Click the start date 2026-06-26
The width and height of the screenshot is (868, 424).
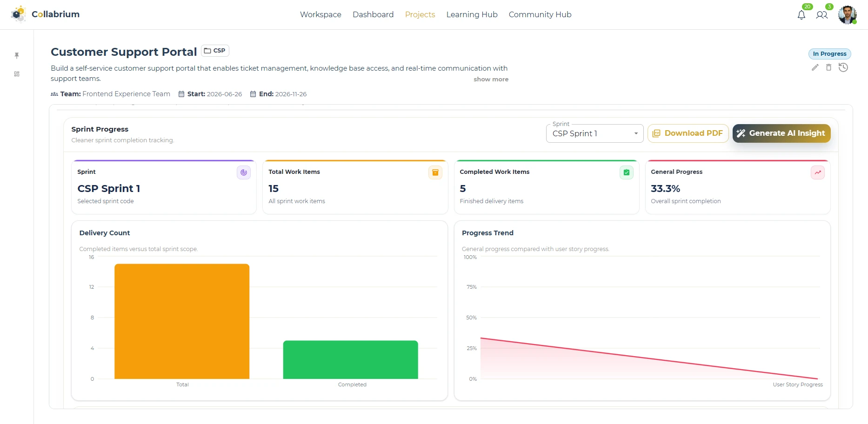(x=225, y=94)
